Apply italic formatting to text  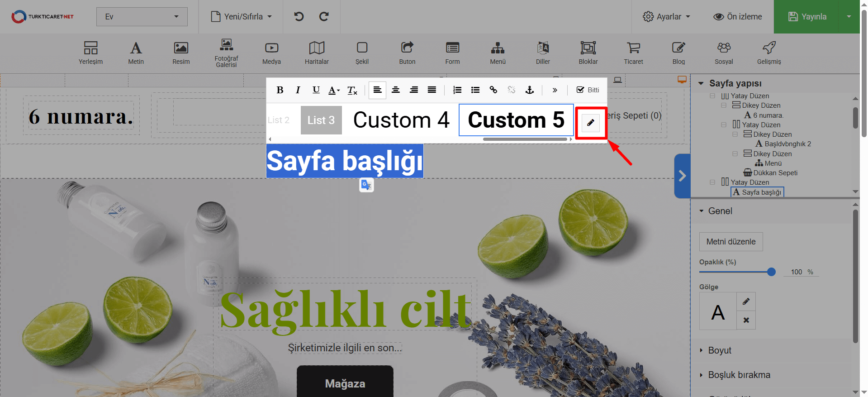[x=298, y=90]
